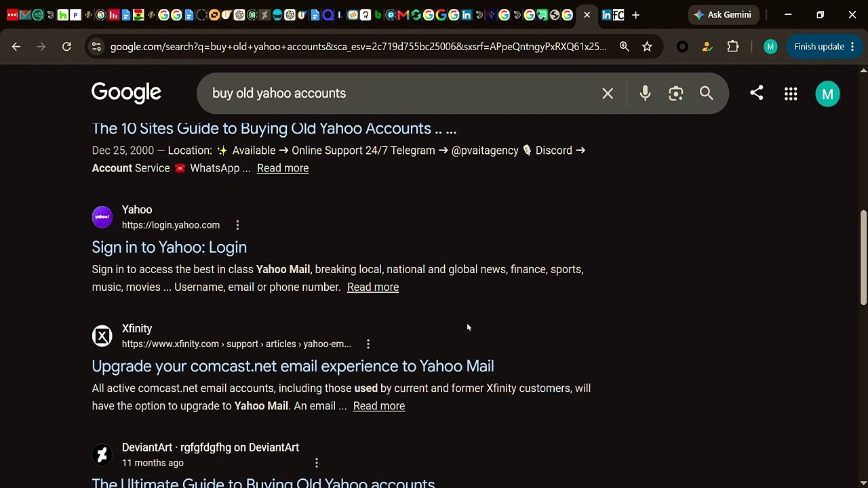Click the orange person extension icon
Viewport: 868px width, 488px height.
click(x=707, y=47)
